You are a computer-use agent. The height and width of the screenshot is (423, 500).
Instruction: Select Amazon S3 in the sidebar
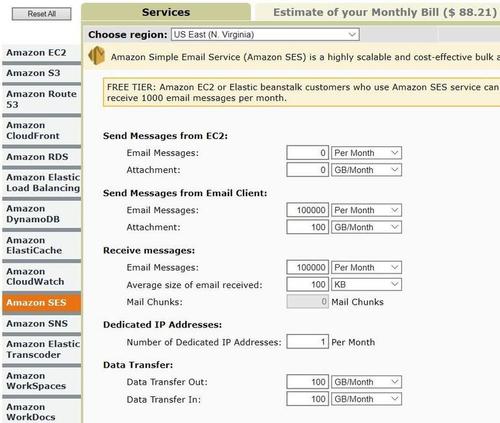click(41, 73)
